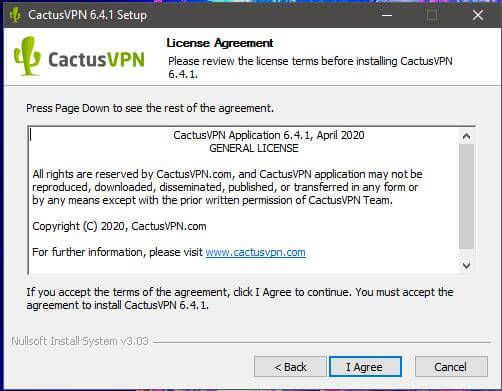Image resolution: width=502 pixels, height=391 pixels.
Task: Click the disabled maximize button
Action: 432,15
